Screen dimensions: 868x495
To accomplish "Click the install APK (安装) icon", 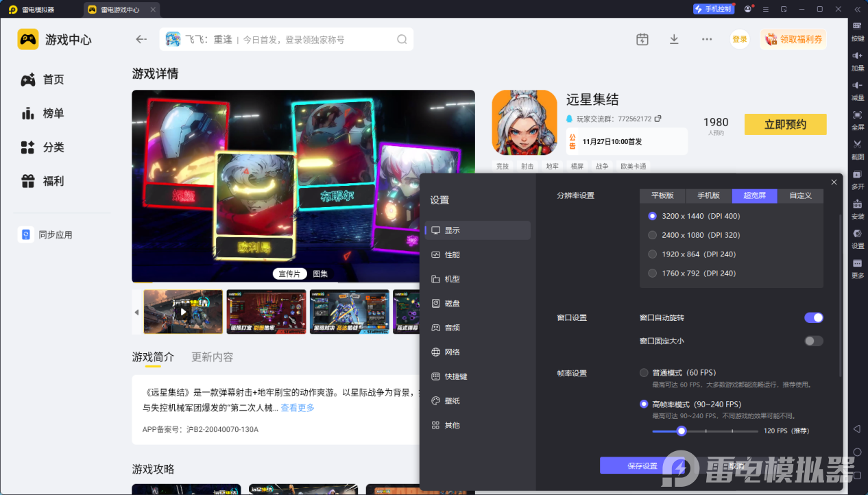I will 857,204.
